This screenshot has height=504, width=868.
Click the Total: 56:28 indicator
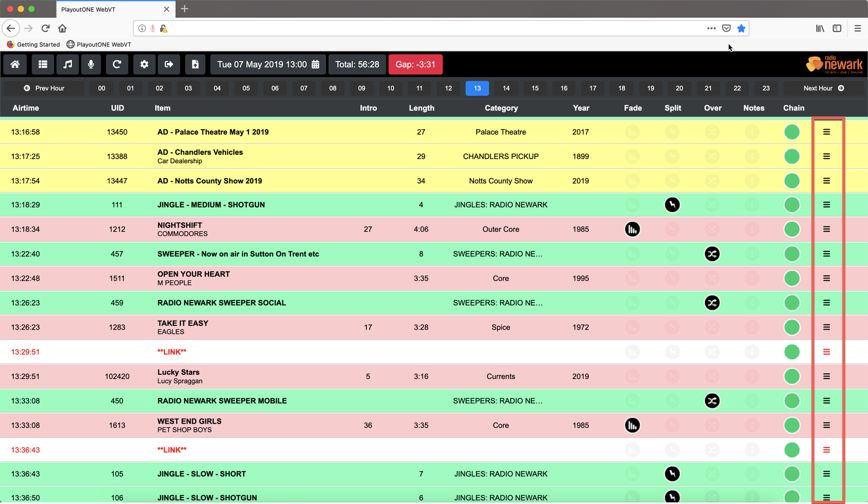tap(357, 64)
